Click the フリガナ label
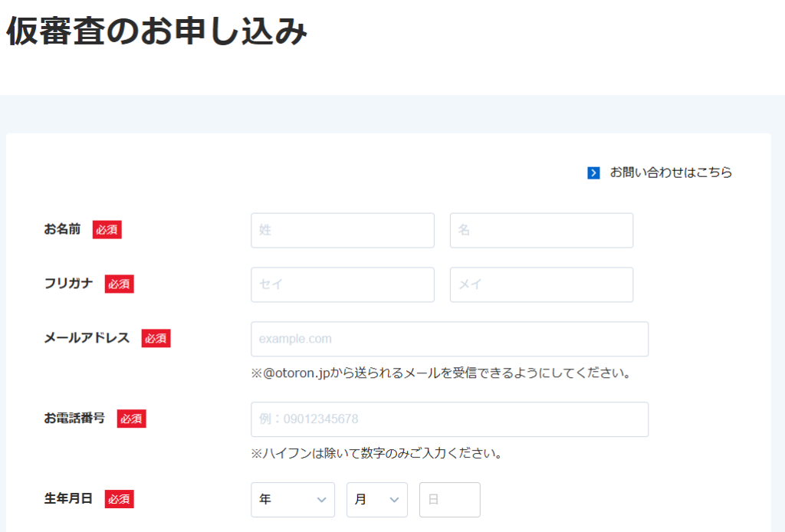 click(68, 284)
